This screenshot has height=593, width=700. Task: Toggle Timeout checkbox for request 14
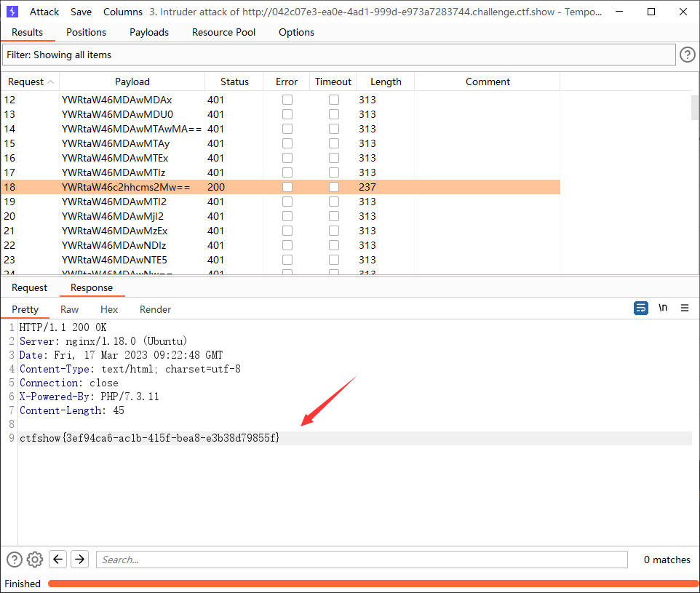[334, 129]
